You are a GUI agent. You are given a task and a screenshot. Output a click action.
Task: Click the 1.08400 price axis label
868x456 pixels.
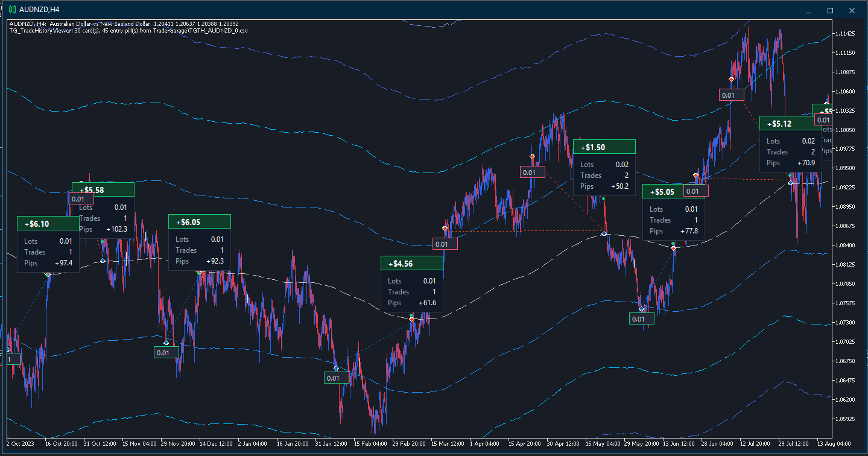846,245
